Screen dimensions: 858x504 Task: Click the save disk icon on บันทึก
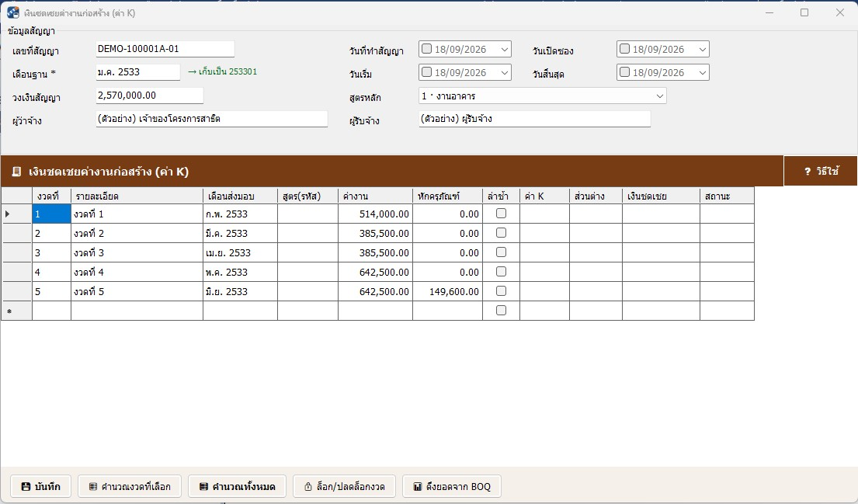click(26, 486)
